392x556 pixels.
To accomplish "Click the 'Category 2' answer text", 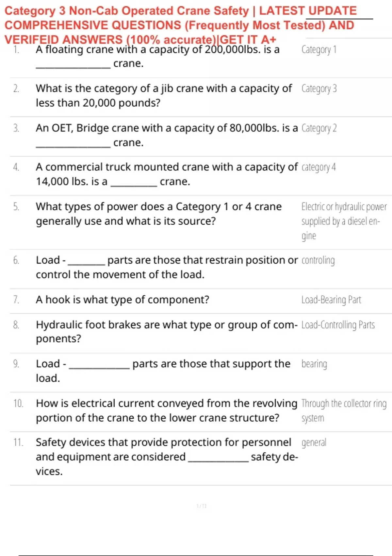I will click(319, 128).
